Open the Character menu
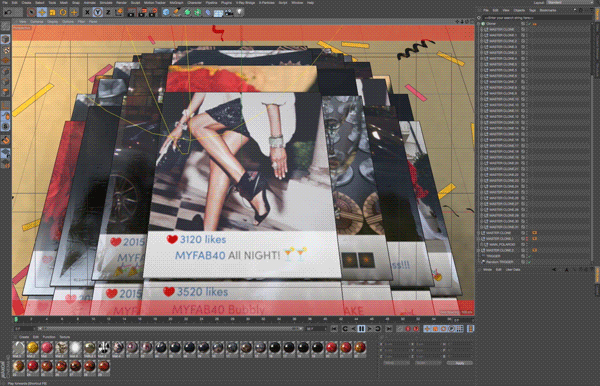Screen dimensions: 600x386 pos(194,2)
